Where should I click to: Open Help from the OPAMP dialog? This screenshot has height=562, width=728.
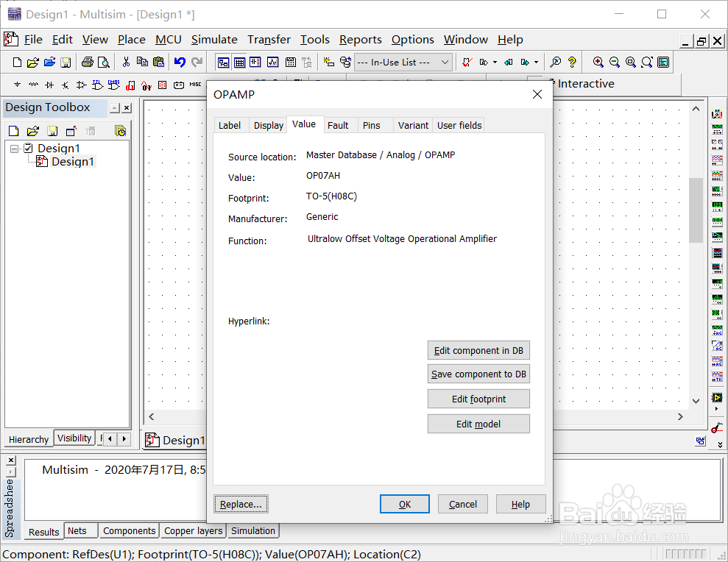520,504
